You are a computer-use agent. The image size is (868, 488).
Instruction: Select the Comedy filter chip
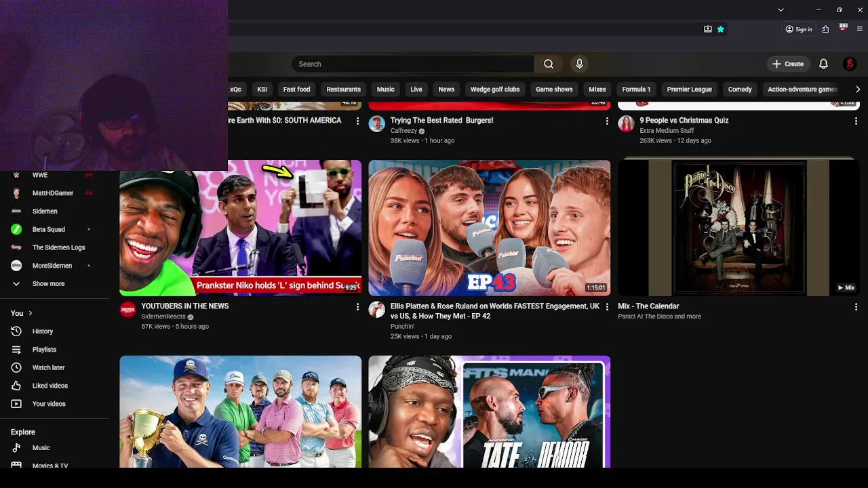(x=740, y=89)
